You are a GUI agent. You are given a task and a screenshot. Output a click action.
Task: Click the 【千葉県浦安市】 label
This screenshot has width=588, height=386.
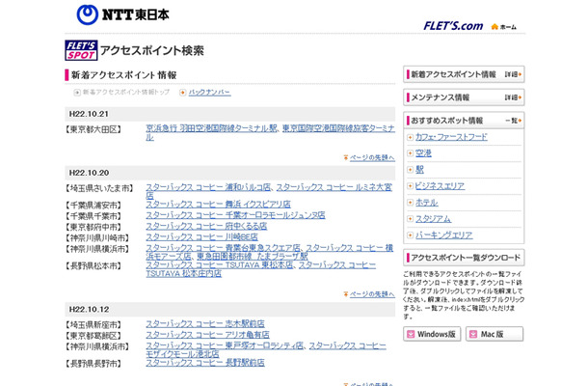[x=94, y=206]
